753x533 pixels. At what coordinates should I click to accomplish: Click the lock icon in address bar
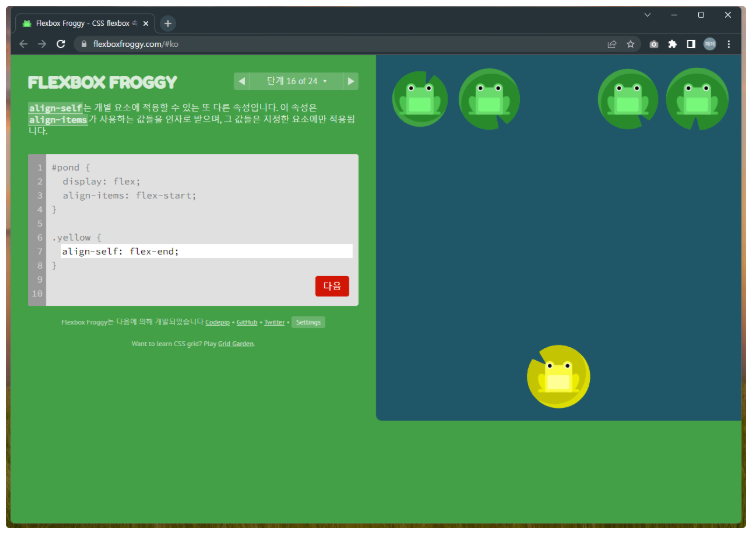point(84,44)
